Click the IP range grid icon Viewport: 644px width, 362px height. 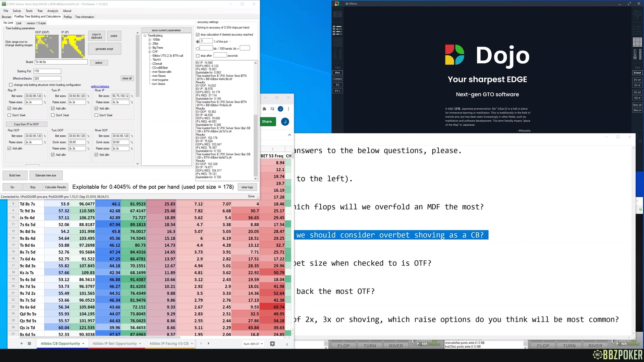(x=73, y=47)
